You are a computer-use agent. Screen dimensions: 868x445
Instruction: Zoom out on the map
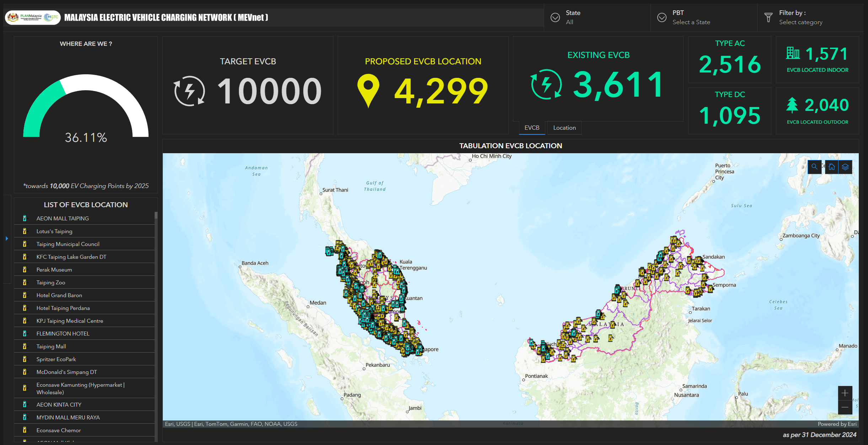[845, 407]
